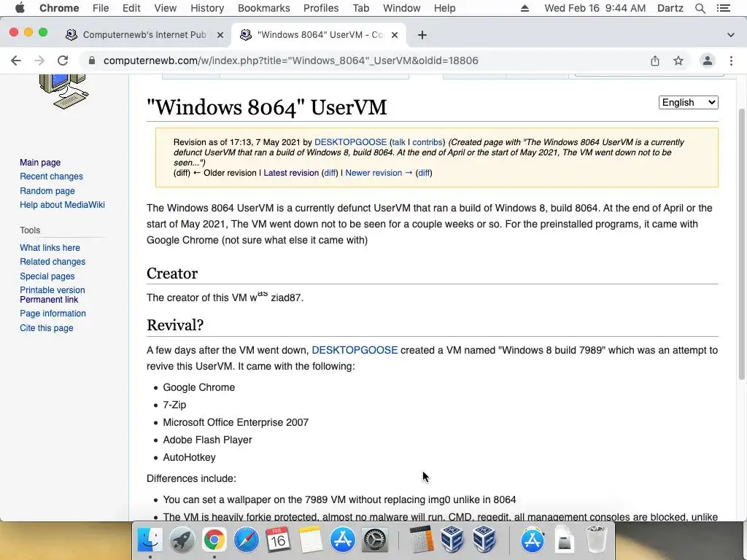
Task: Open the Newer revision link
Action: pyautogui.click(x=379, y=173)
